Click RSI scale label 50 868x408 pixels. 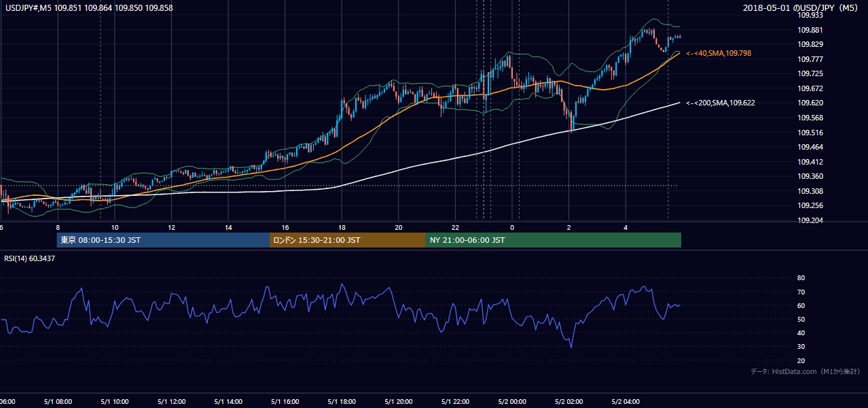click(801, 319)
